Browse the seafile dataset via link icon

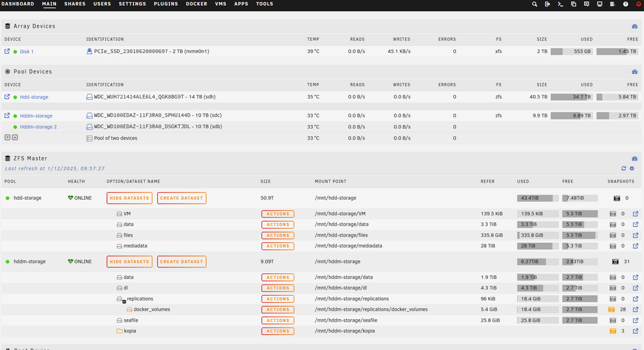coord(636,320)
